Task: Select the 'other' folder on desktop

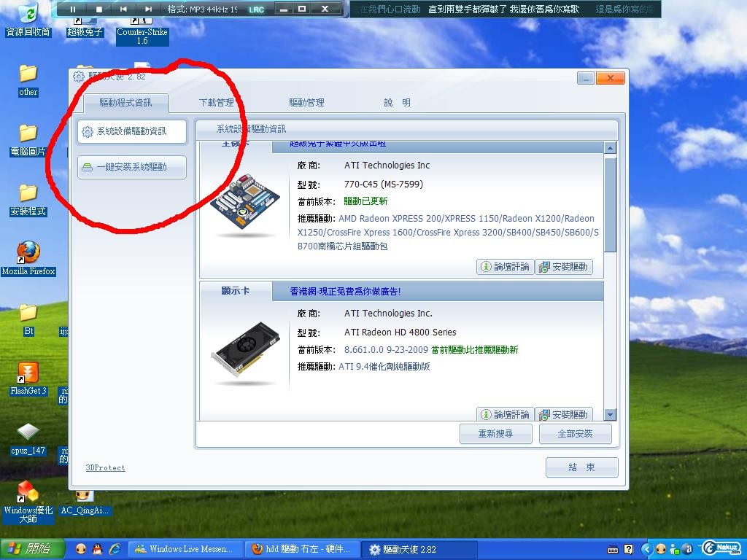Action: [x=28, y=81]
